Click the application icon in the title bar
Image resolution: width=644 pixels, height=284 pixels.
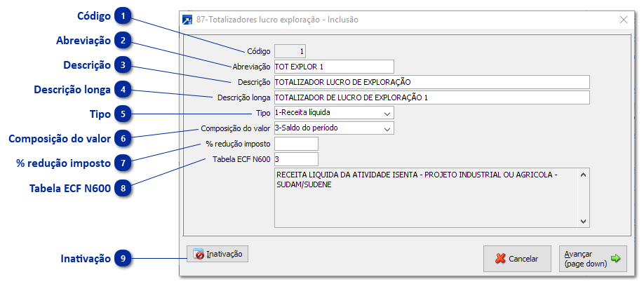pos(187,20)
